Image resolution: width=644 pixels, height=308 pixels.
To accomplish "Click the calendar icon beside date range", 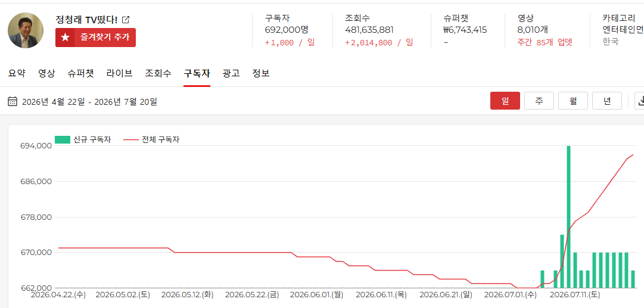I will [13, 101].
